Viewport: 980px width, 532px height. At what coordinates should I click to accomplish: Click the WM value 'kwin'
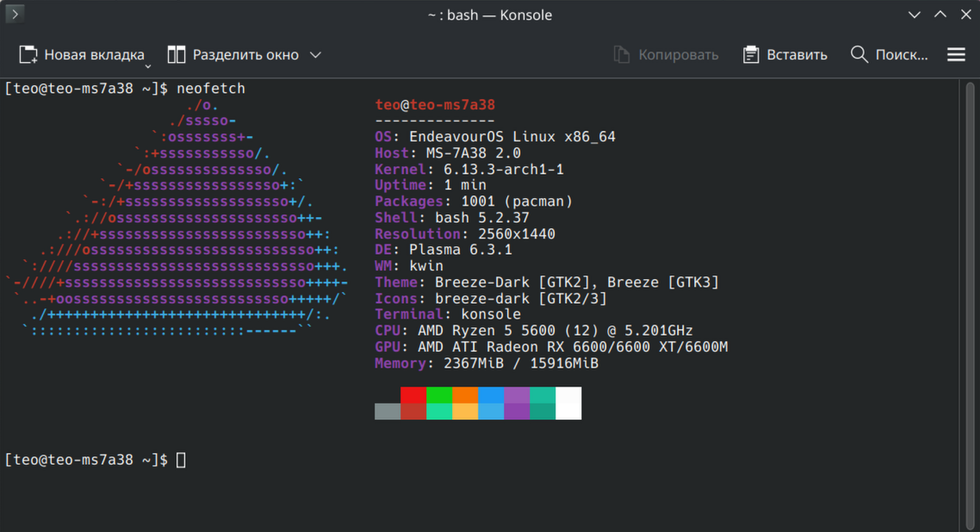426,266
